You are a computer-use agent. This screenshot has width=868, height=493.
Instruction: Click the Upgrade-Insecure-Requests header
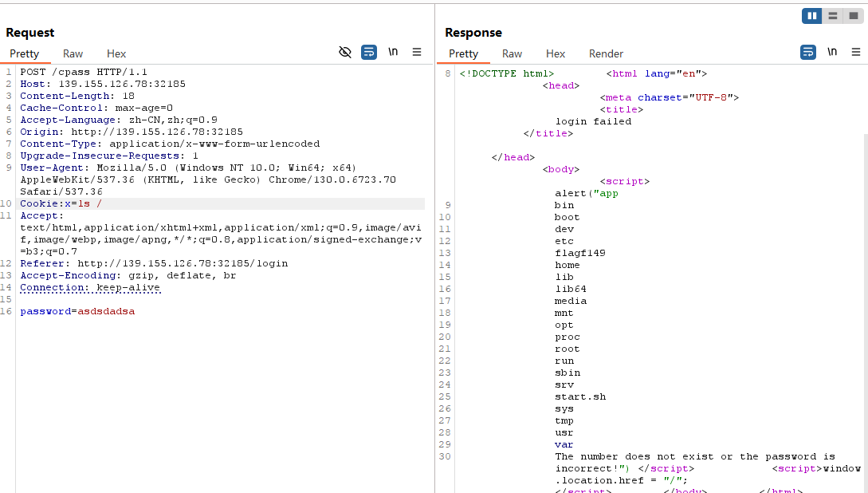coord(108,156)
